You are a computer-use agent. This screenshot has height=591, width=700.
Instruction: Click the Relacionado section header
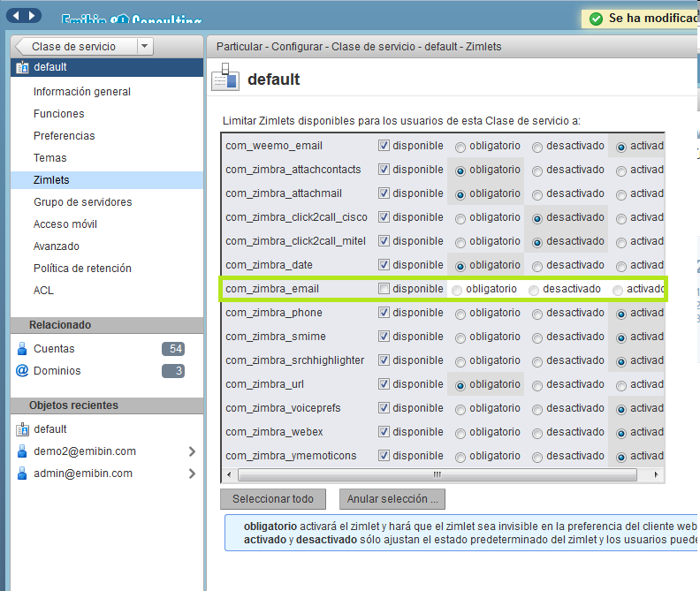pos(107,325)
